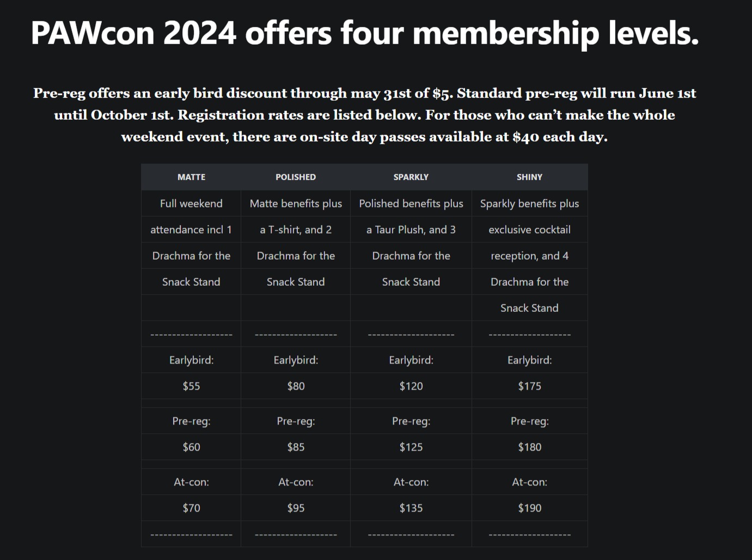
Task: Click the MATTE column header
Action: pyautogui.click(x=191, y=177)
